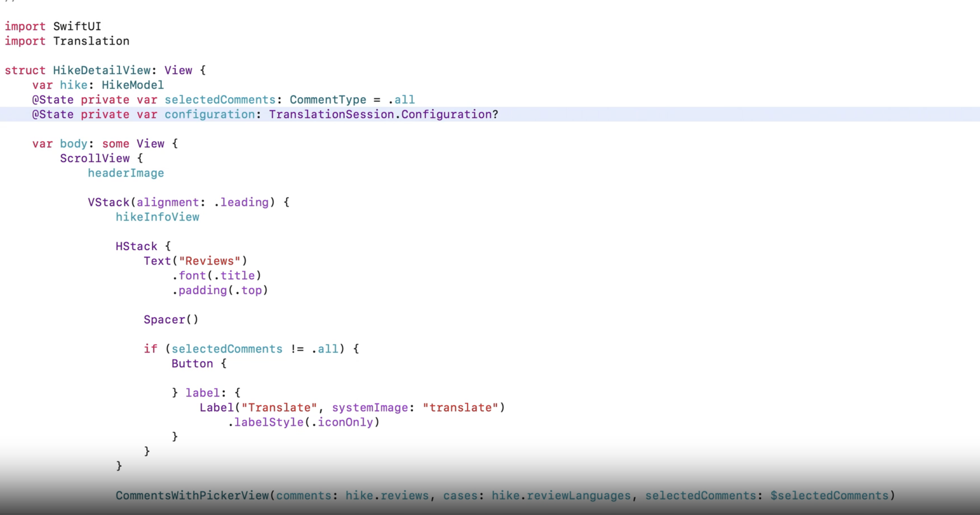Click the CommentType type annotation

coord(328,100)
